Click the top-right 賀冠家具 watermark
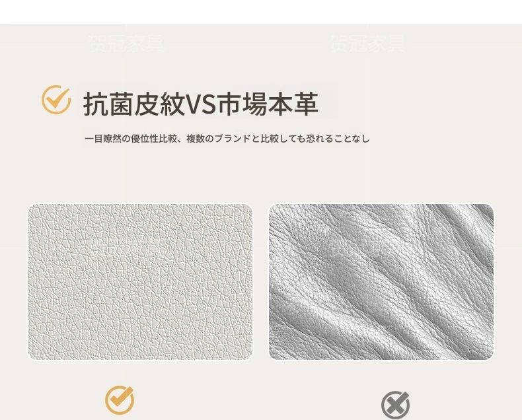This screenshot has width=522, height=420. pyautogui.click(x=367, y=44)
